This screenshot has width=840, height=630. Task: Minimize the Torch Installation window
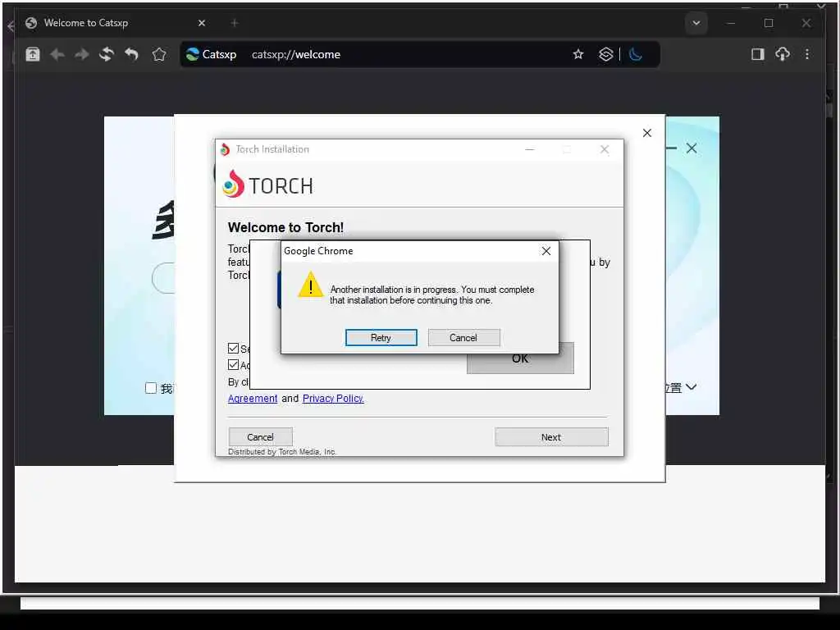[530, 149]
